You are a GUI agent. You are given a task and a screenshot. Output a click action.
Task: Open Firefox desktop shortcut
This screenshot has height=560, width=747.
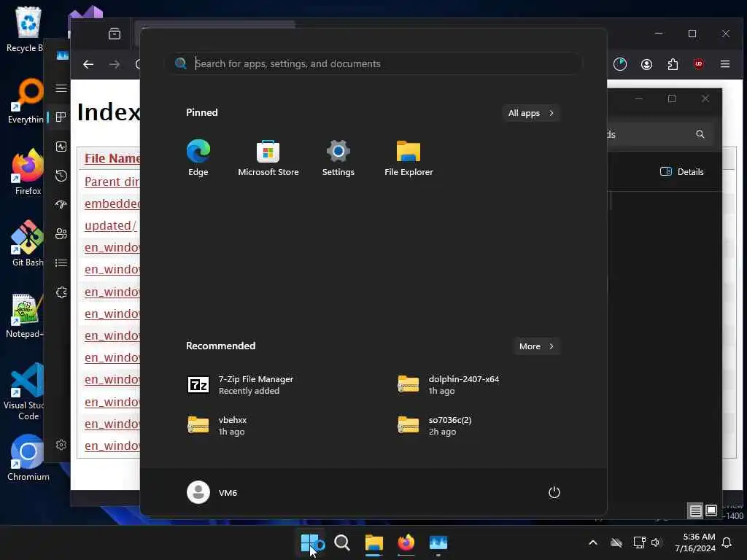[27, 172]
